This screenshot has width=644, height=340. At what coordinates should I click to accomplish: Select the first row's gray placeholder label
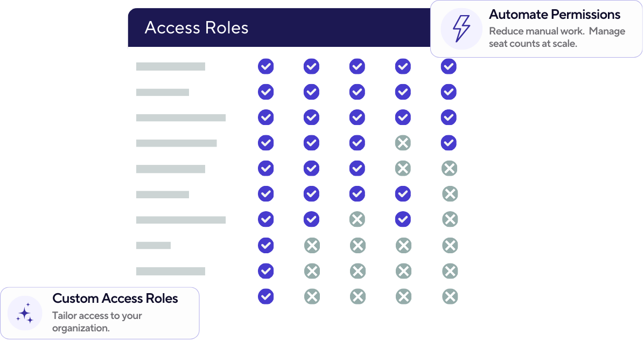[x=171, y=66]
